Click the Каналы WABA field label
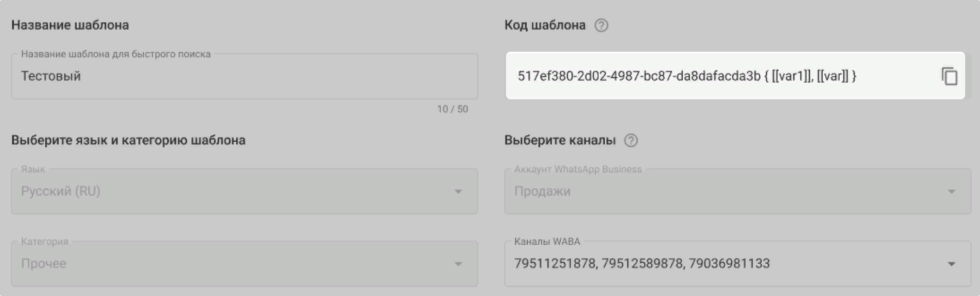Viewport: 980px width, 296px height. [547, 242]
